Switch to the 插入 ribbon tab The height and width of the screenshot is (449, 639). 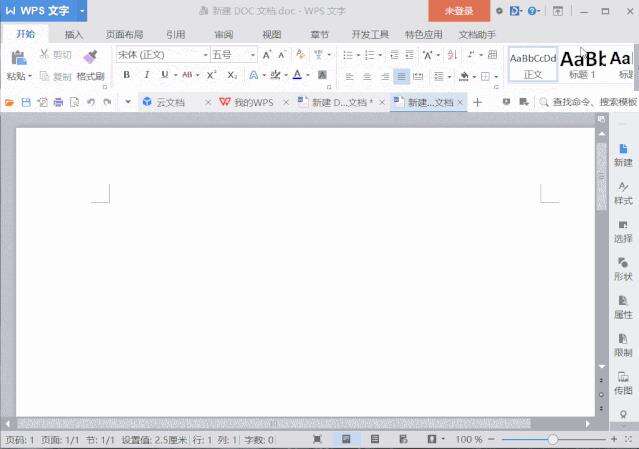tap(74, 34)
